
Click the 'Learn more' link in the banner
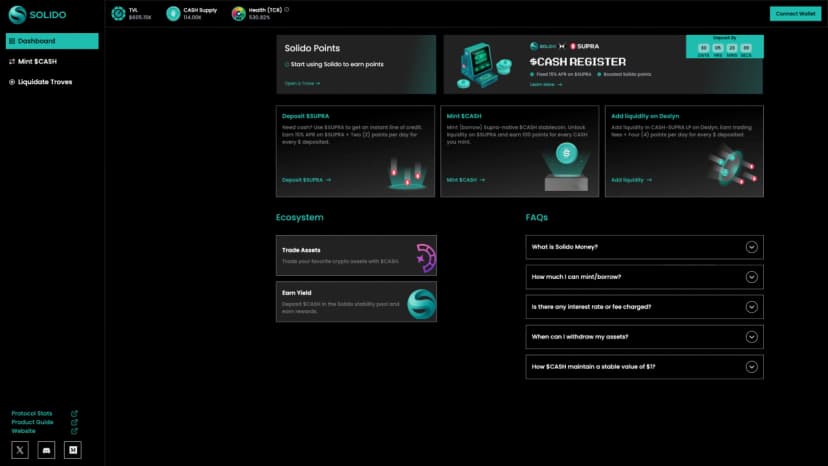pyautogui.click(x=546, y=85)
